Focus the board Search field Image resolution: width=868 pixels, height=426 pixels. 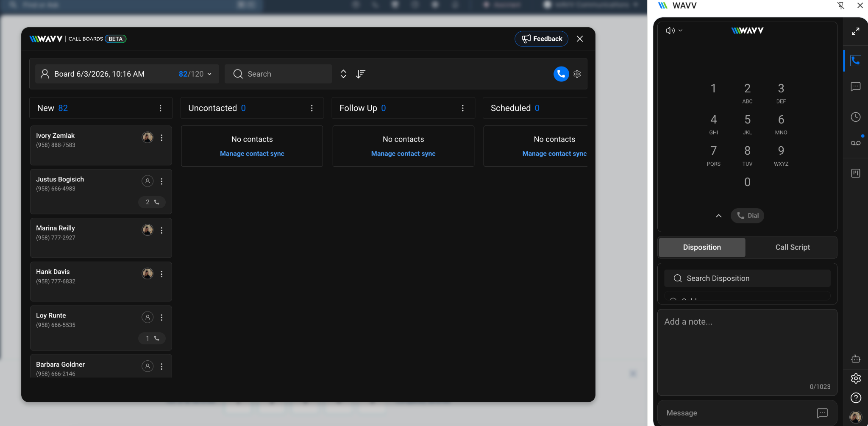click(x=278, y=74)
